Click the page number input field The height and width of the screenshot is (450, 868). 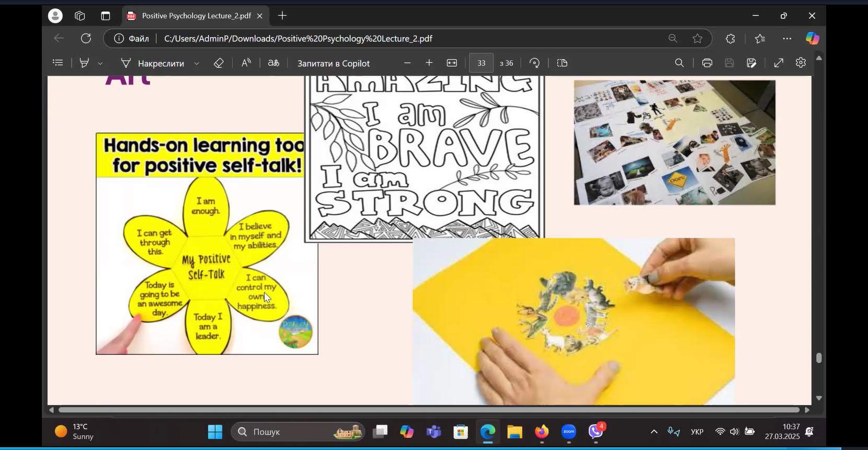click(481, 63)
